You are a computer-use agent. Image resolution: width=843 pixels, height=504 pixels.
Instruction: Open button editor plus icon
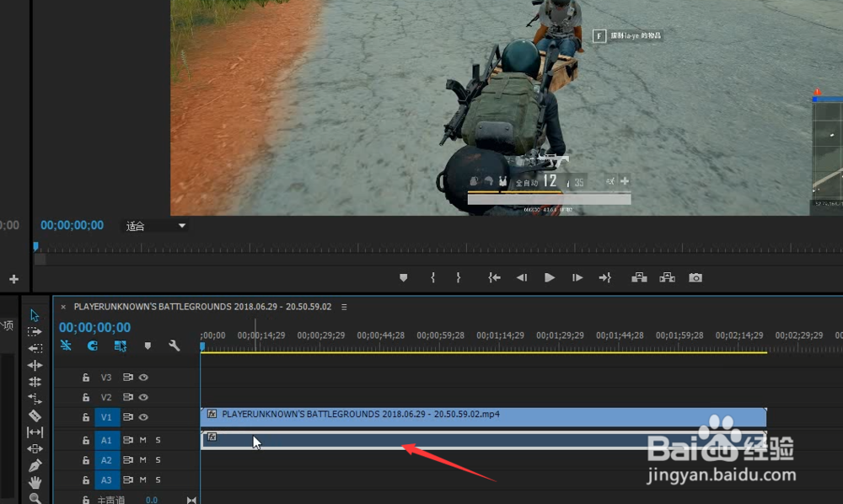tap(14, 279)
